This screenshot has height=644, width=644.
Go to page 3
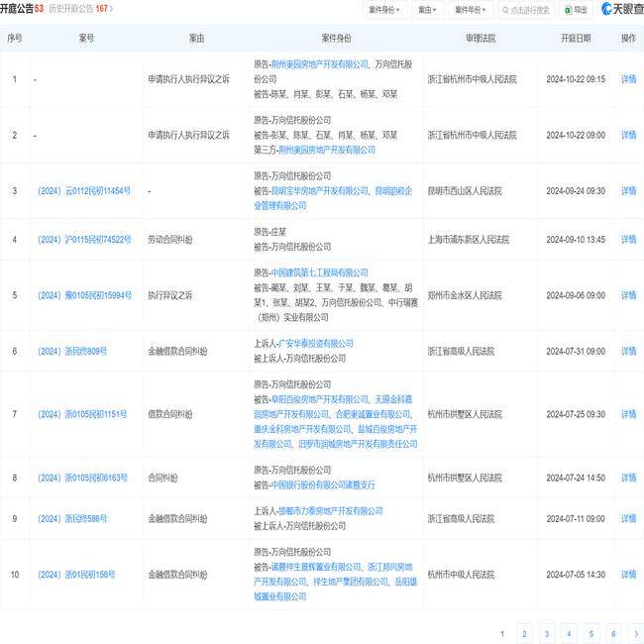click(x=547, y=634)
